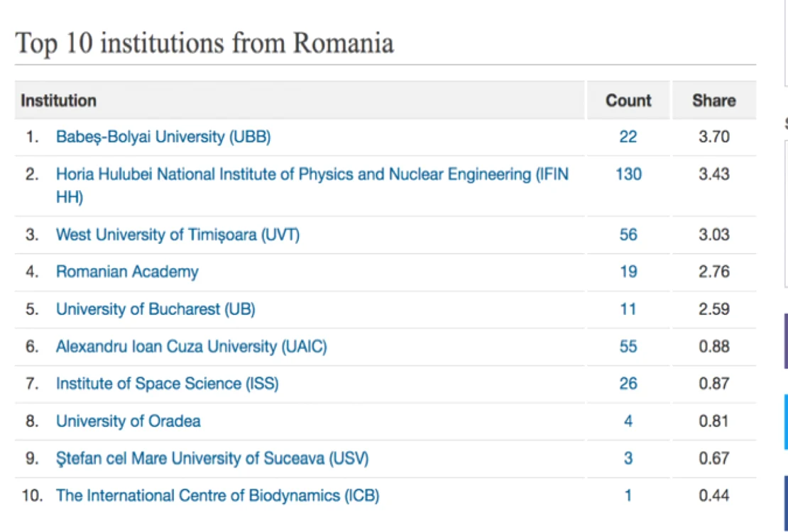Open West University of Timișoara link
788x532 pixels.
pyautogui.click(x=178, y=235)
